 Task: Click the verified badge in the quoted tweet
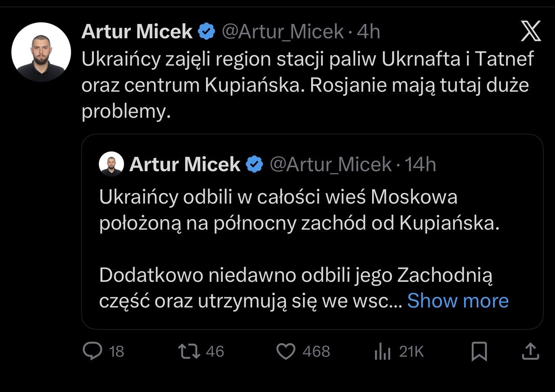254,164
